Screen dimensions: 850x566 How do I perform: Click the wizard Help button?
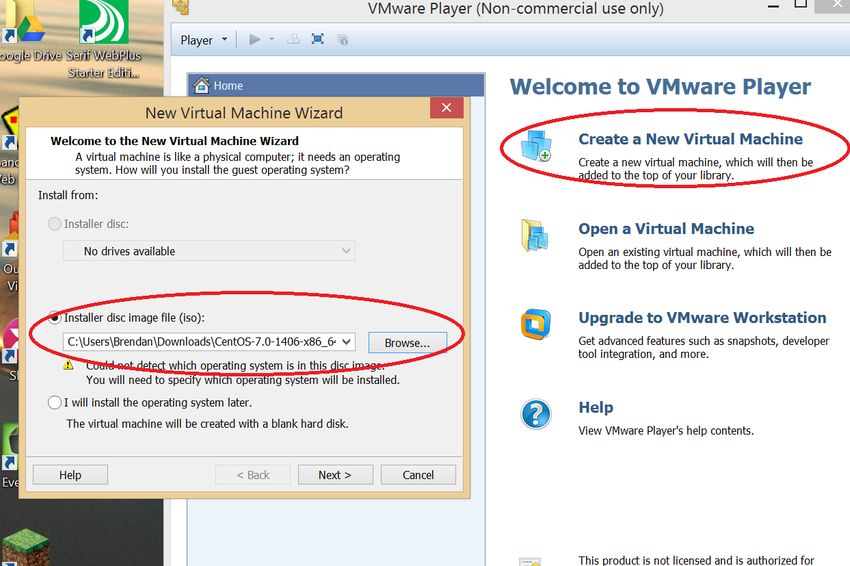point(70,475)
